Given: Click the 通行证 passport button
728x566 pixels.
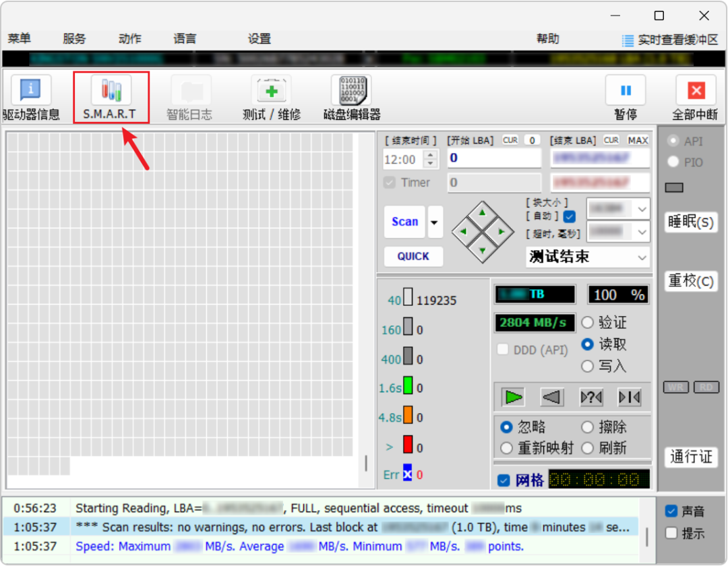Looking at the screenshot, I should click(x=691, y=457).
